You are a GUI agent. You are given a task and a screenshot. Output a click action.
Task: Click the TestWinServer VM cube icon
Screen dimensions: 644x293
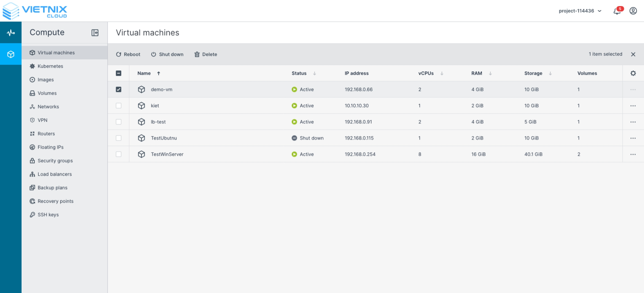click(x=141, y=154)
